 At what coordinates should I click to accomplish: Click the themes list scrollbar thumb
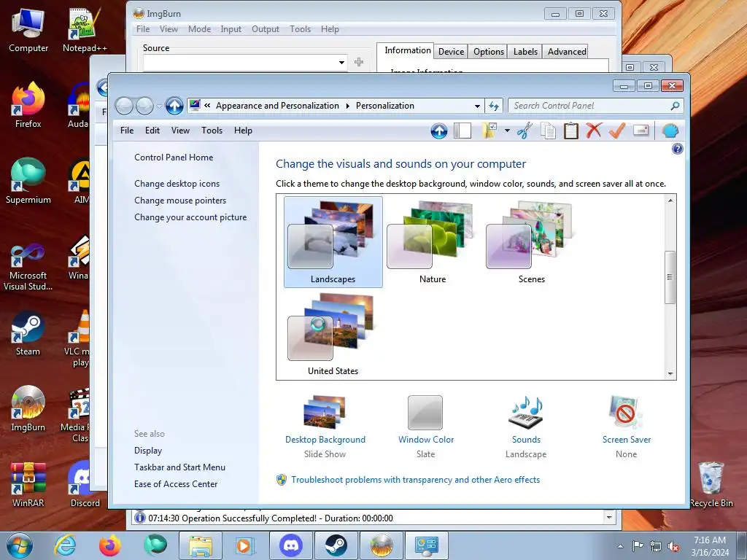coord(670,277)
